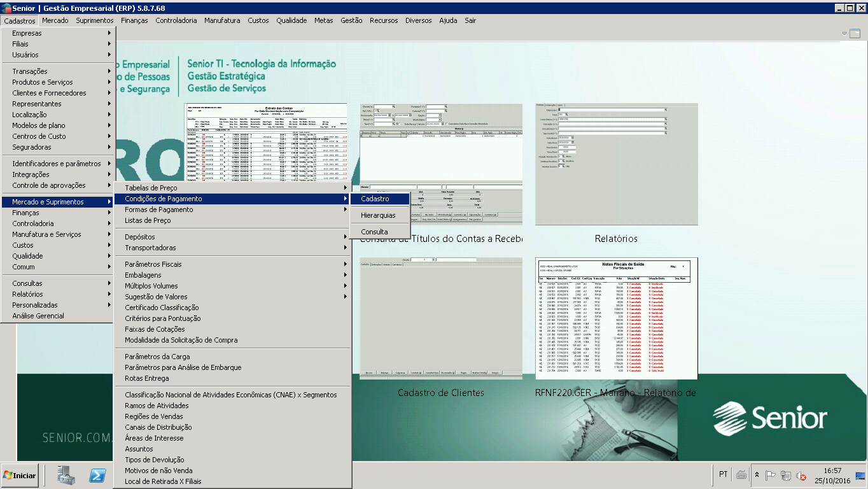This screenshot has height=489, width=868.
Task: Launch Windows PowerShell from the taskbar
Action: (x=97, y=475)
